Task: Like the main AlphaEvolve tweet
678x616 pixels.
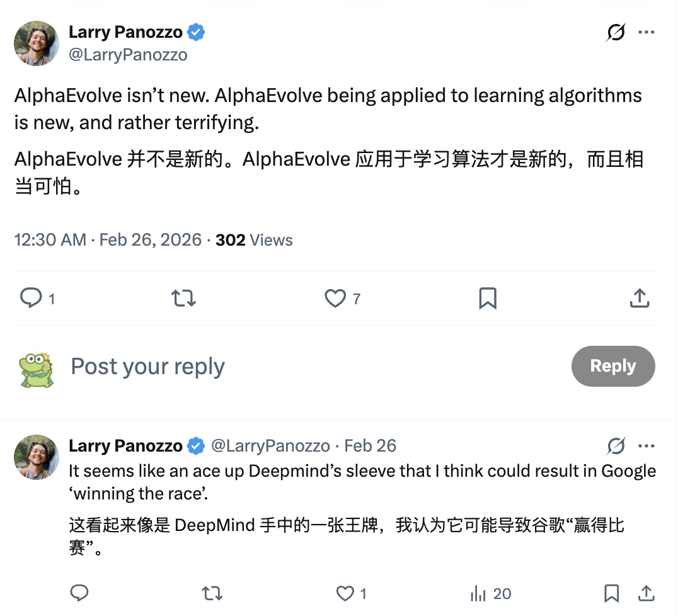Action: (x=335, y=298)
